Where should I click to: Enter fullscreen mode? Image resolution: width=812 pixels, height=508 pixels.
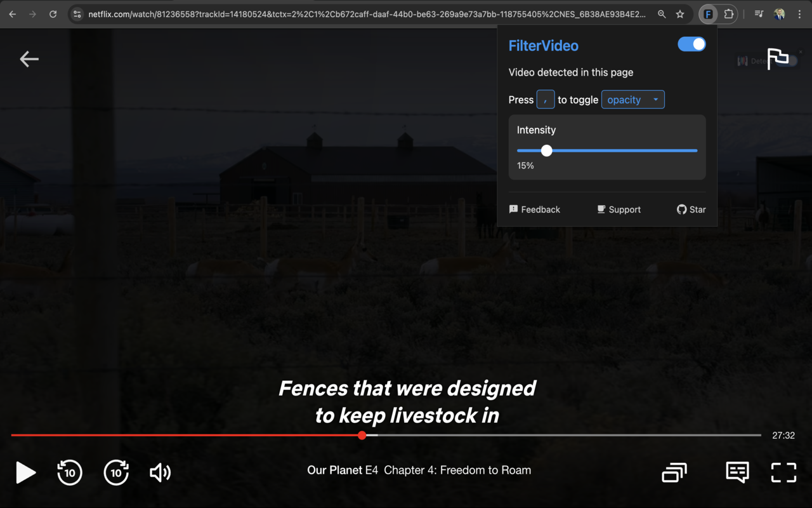click(783, 472)
